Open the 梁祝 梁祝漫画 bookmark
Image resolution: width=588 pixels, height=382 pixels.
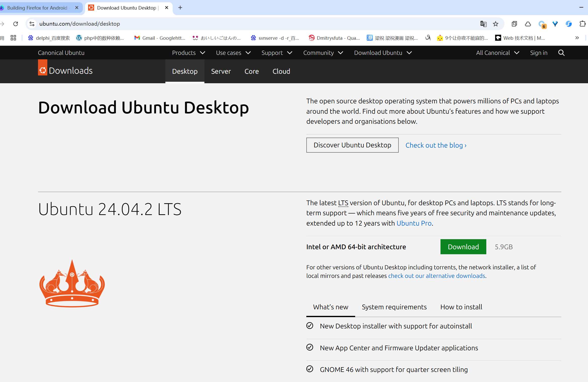coord(392,38)
